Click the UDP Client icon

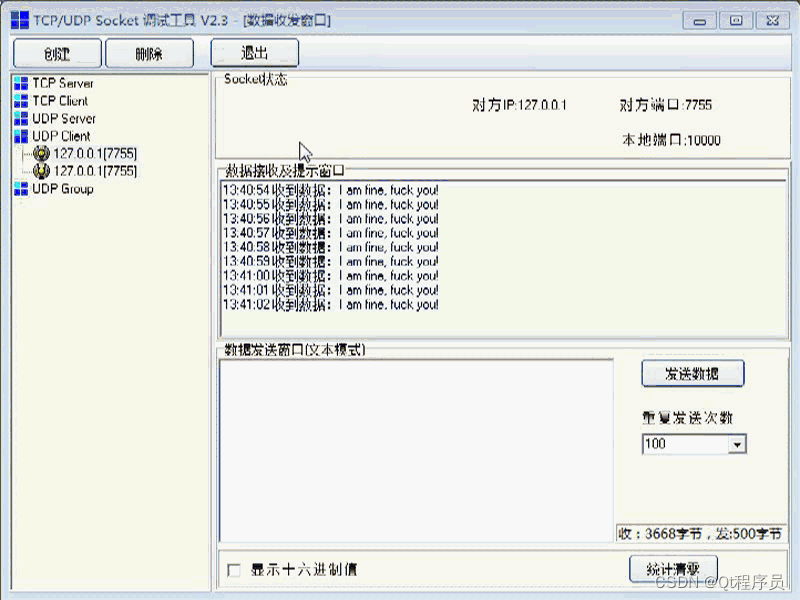click(22, 136)
